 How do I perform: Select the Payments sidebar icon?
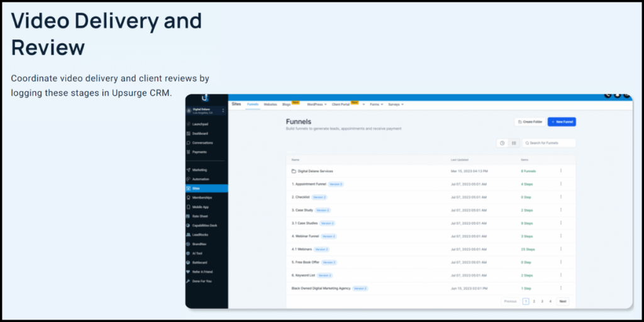click(x=188, y=152)
